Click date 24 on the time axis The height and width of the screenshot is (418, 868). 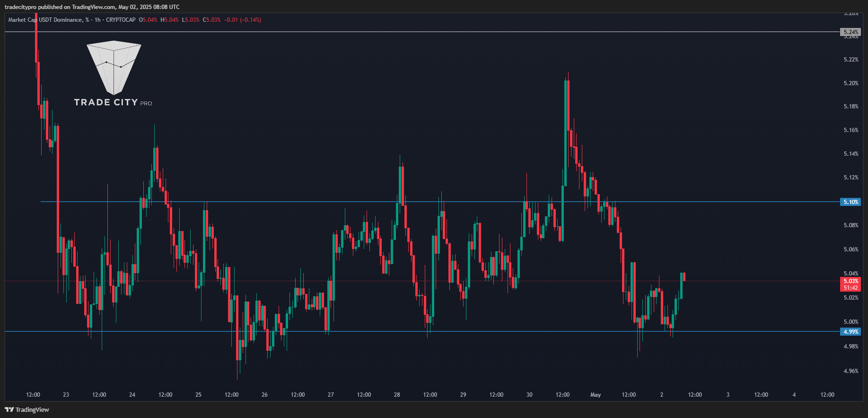(132, 395)
